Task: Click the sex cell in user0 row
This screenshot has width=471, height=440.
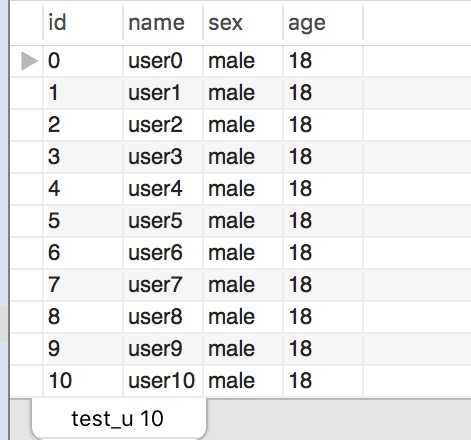Action: click(243, 61)
